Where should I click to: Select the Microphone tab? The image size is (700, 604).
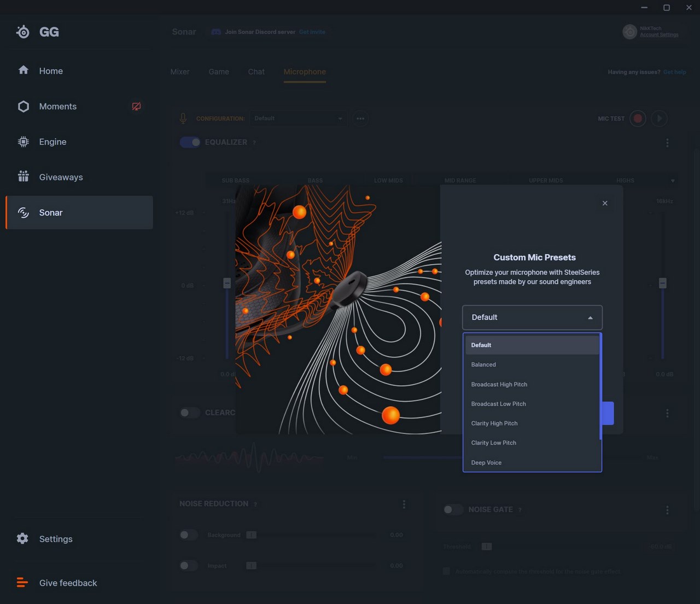coord(305,72)
